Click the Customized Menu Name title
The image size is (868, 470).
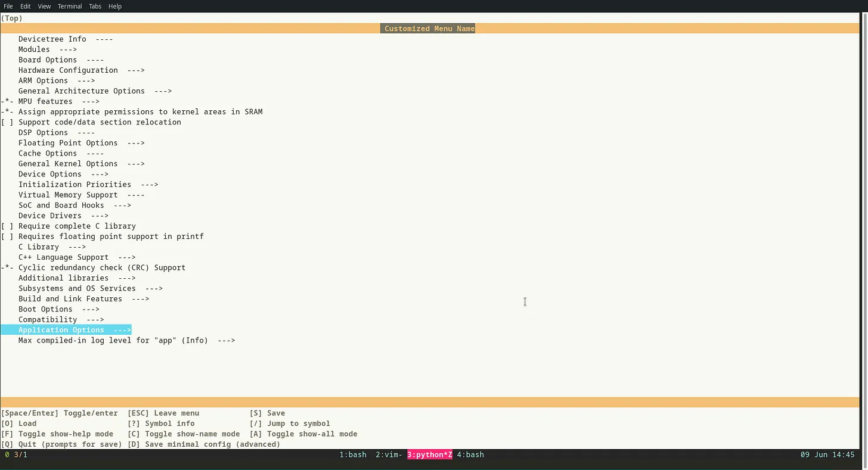(x=429, y=29)
